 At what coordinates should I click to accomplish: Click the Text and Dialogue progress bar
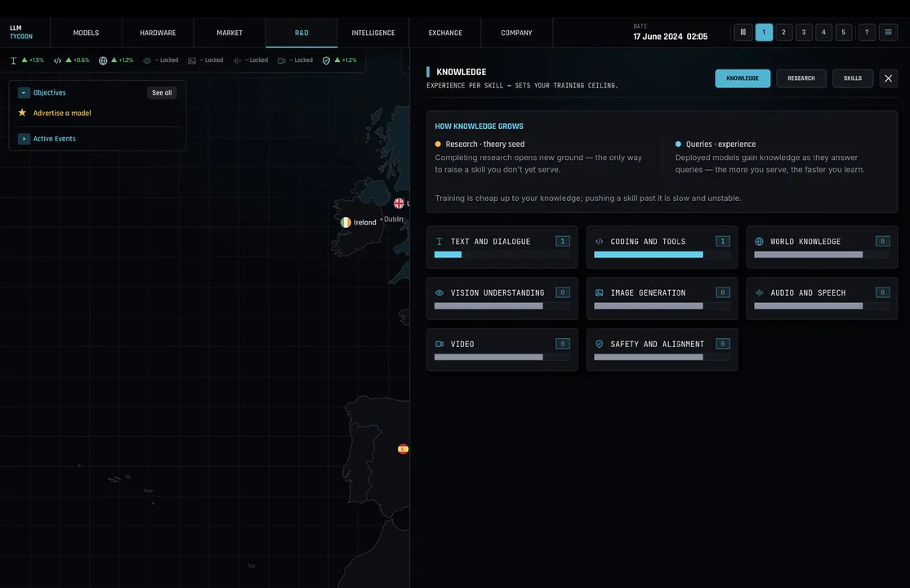pos(502,255)
